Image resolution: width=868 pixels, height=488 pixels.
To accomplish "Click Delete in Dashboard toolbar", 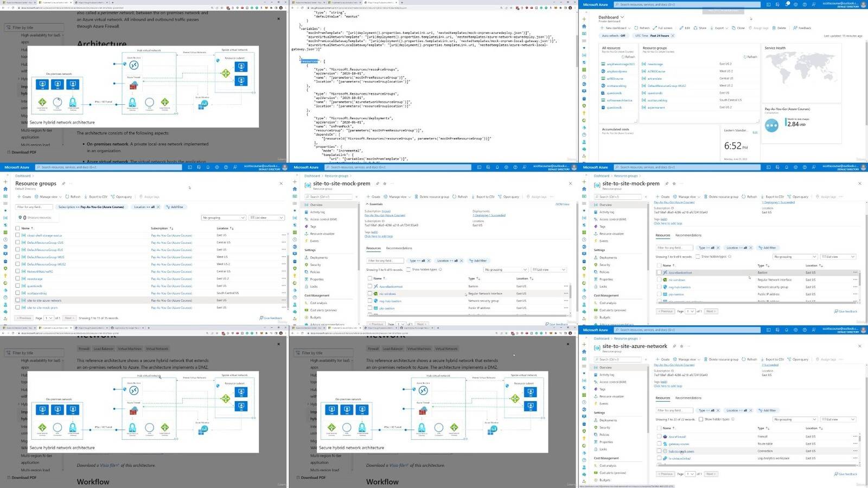I will coord(779,28).
